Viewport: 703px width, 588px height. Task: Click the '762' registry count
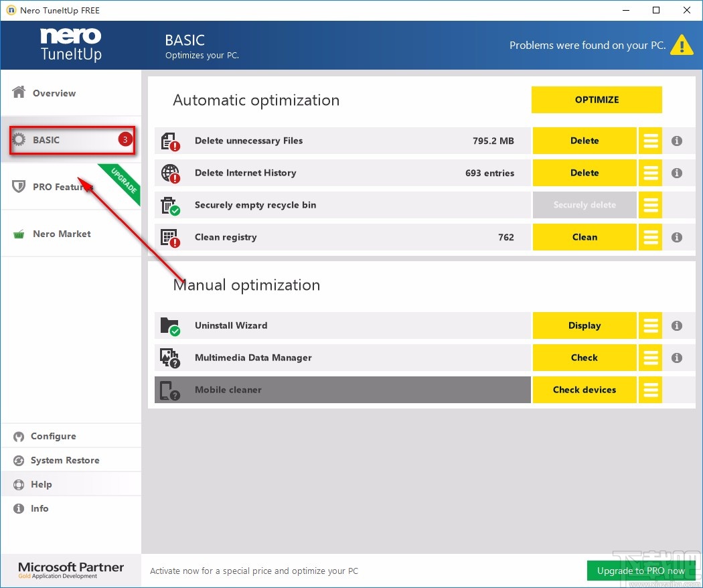[505, 237]
